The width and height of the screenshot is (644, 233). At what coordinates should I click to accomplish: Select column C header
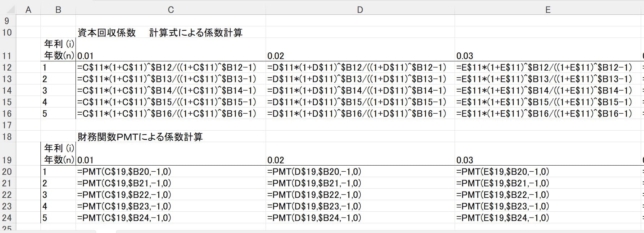[x=171, y=10]
